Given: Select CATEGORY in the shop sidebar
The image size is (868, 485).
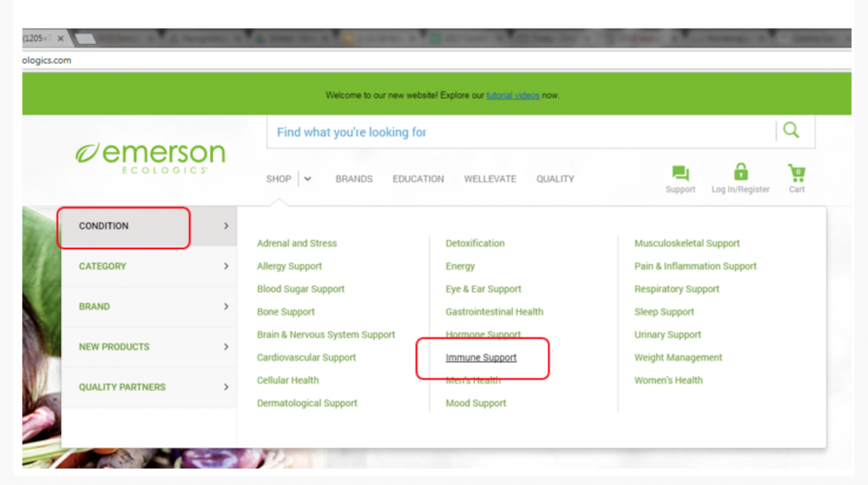Looking at the screenshot, I should click(149, 266).
